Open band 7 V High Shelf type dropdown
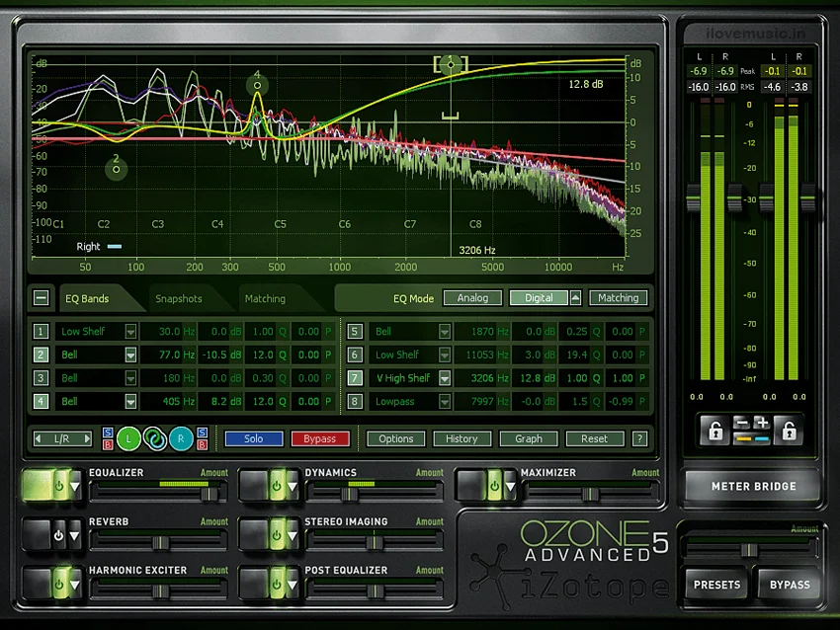The width and height of the screenshot is (840, 630). [445, 378]
